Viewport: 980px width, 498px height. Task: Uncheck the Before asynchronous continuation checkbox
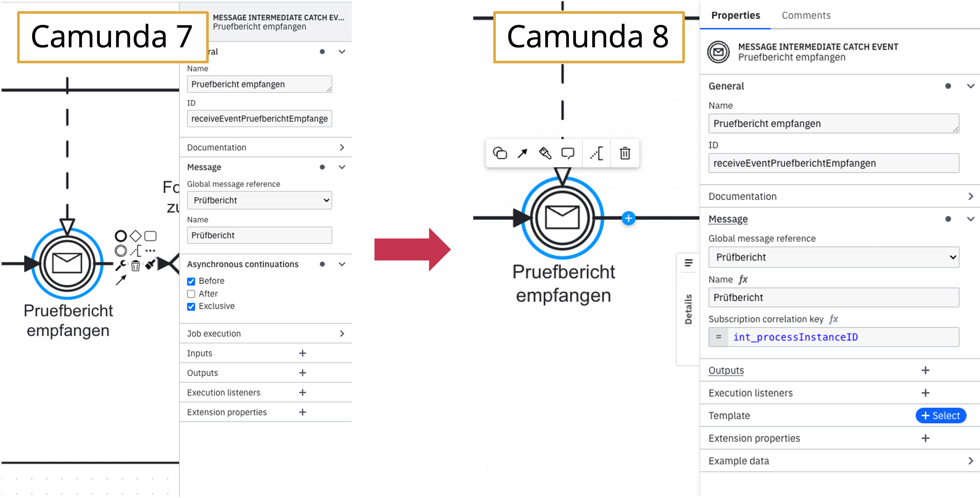(191, 281)
